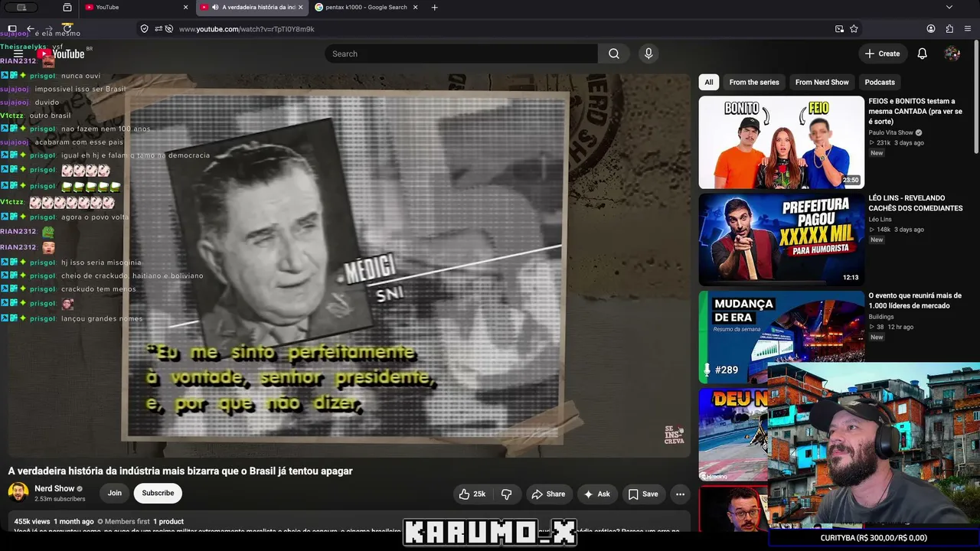Click the picture-in-picture icon in address bar
Screen dimensions: 980x551
839,29
